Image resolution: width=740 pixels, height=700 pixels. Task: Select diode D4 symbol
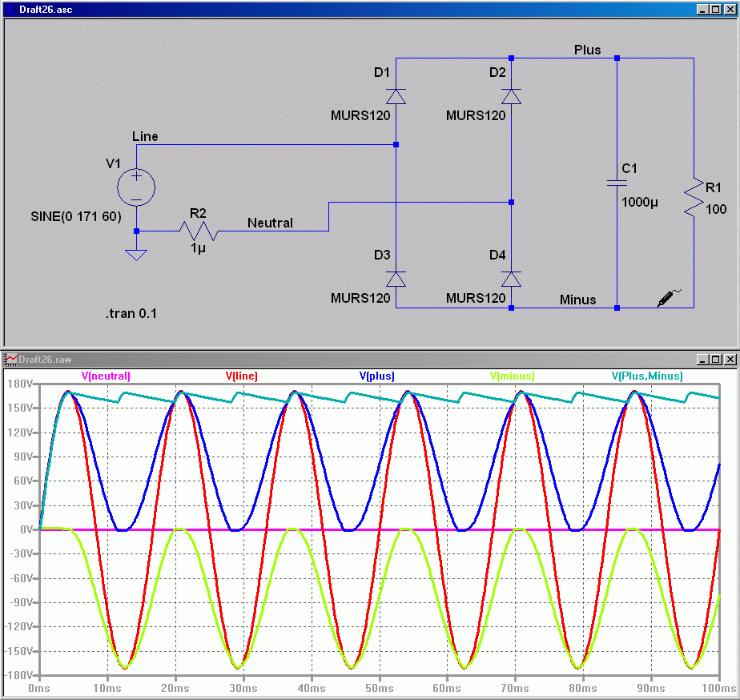[511, 279]
